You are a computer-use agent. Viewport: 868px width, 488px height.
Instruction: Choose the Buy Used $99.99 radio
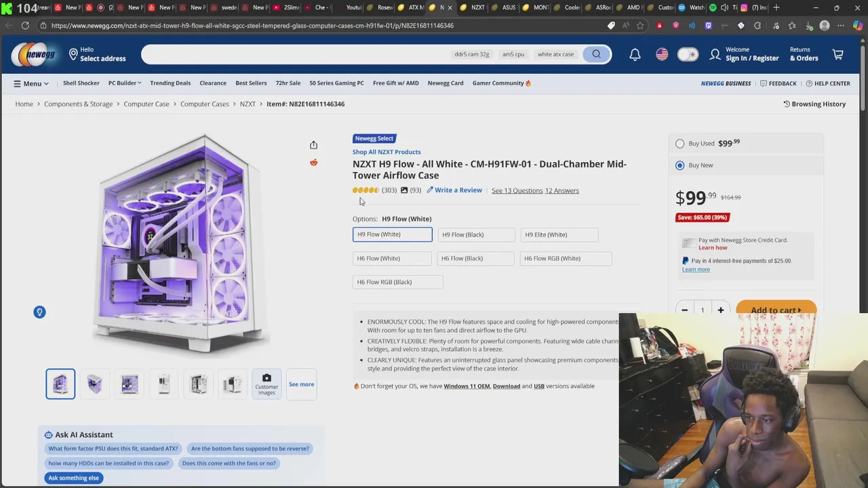pyautogui.click(x=680, y=144)
